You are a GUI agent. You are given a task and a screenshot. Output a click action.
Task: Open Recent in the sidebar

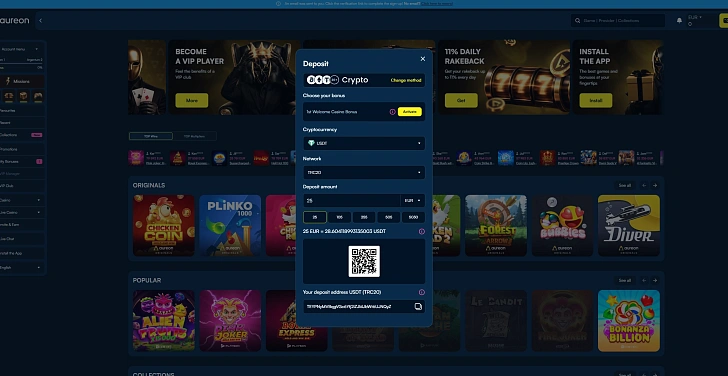point(21,123)
